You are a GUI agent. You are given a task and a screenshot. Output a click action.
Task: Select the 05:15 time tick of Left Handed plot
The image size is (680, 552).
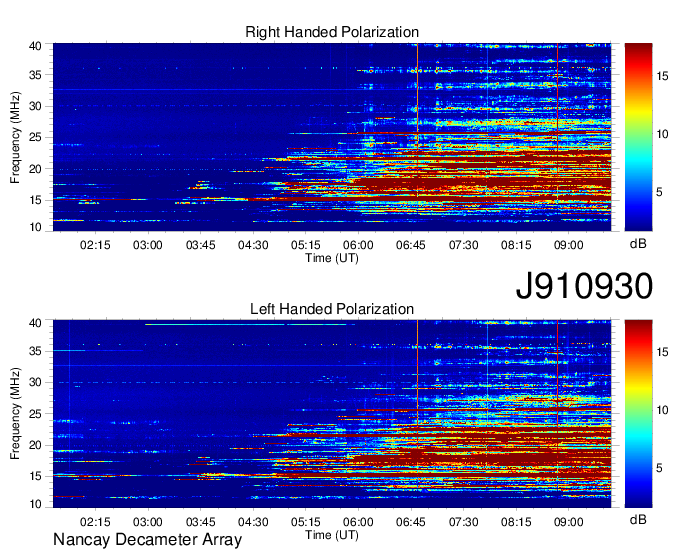tap(305, 522)
